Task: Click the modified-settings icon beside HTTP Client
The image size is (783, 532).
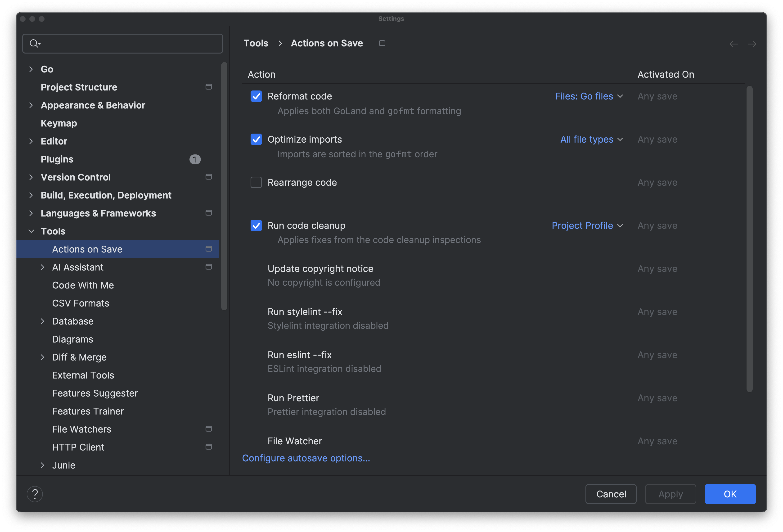Action: pos(209,447)
